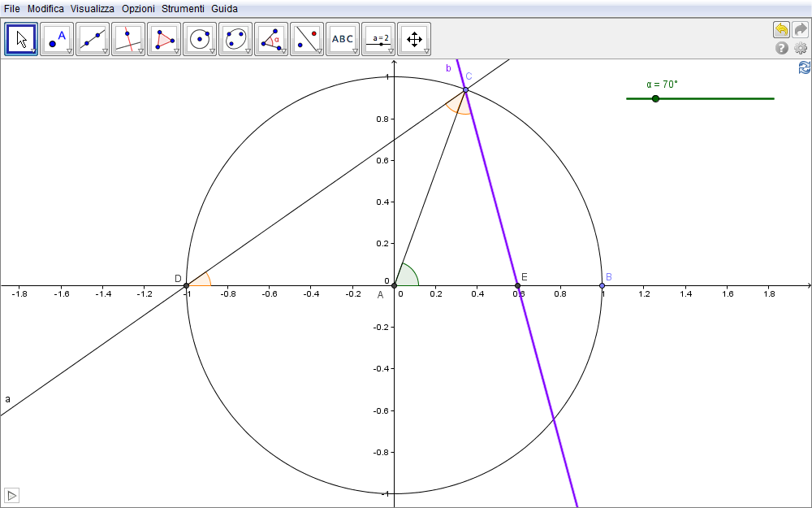Viewport: 812px width, 508px height.
Task: Select the Ellipse conic tool
Action: point(235,39)
